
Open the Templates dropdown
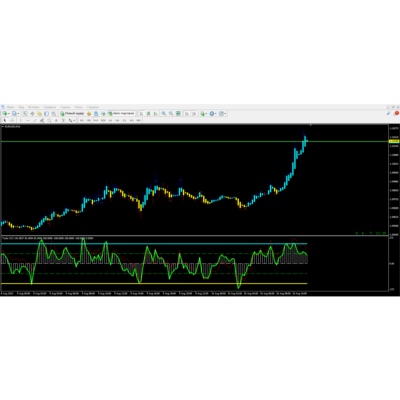(x=226, y=114)
